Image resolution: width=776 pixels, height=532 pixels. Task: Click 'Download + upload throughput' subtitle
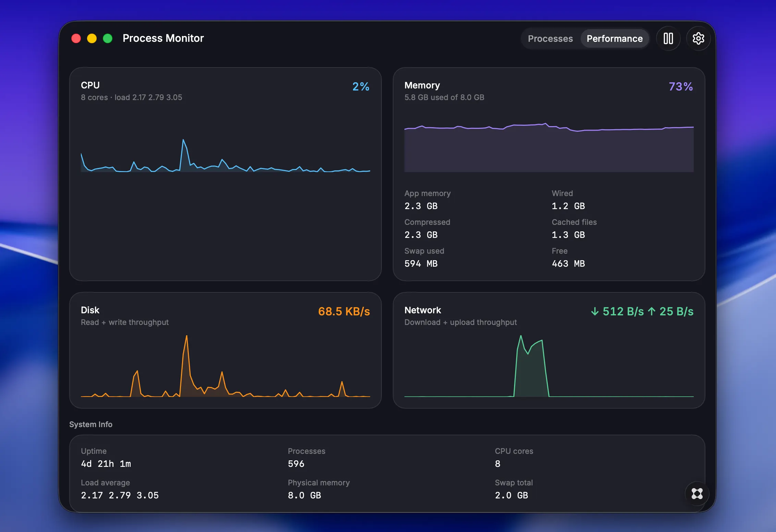(x=460, y=322)
